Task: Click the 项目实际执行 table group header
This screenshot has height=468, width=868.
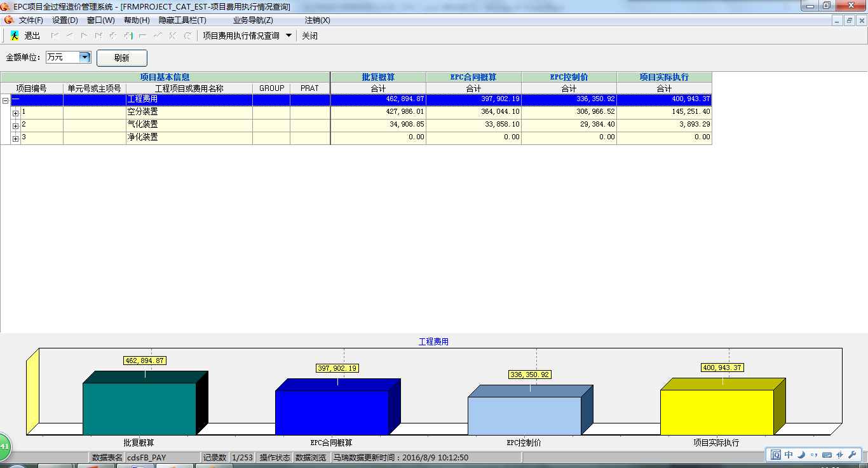Action: tap(664, 78)
